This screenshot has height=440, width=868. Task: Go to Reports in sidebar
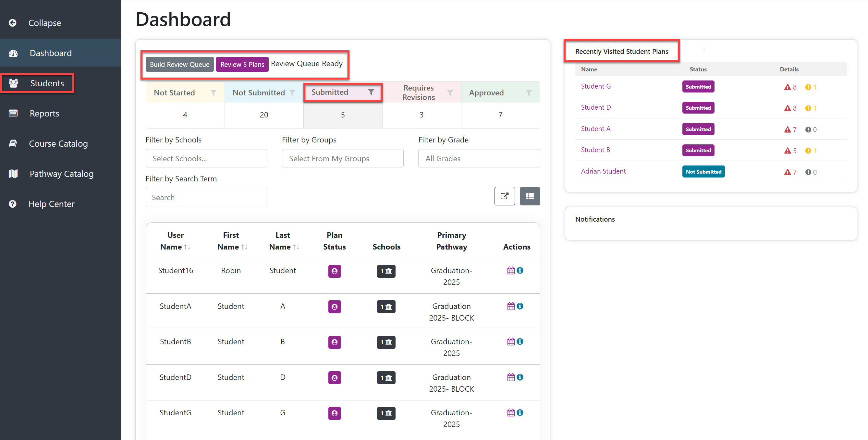[44, 114]
